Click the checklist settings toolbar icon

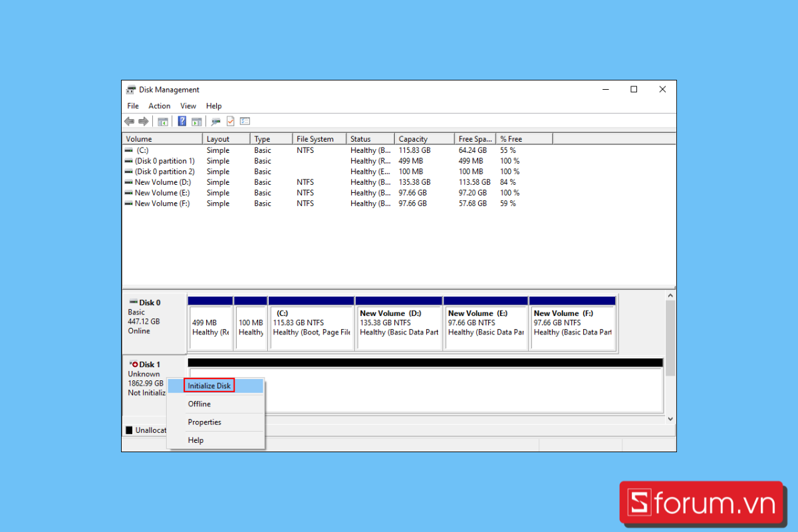pos(245,122)
